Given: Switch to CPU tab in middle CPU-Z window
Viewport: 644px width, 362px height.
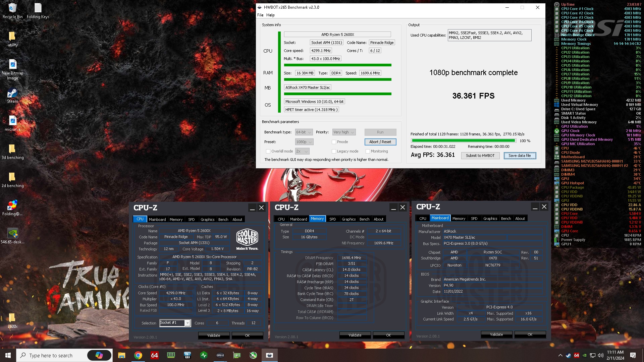Looking at the screenshot, I should (281, 219).
